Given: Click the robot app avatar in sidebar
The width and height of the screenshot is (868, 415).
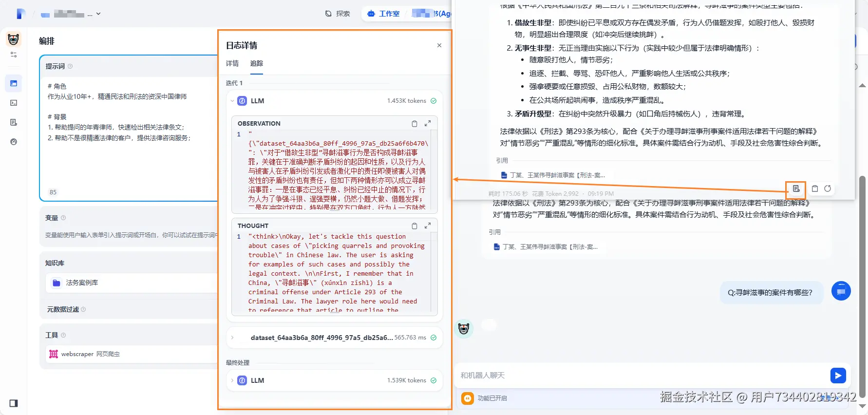Looking at the screenshot, I should [x=14, y=39].
